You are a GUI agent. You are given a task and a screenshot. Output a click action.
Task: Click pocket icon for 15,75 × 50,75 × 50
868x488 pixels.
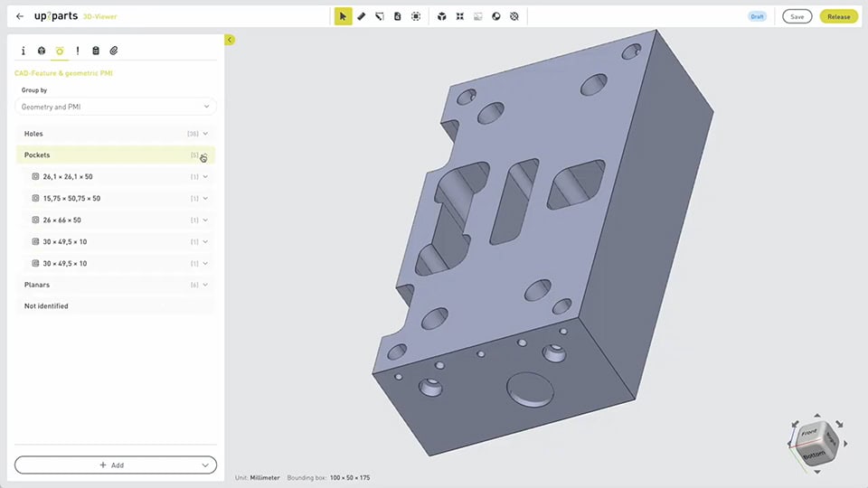pos(35,198)
